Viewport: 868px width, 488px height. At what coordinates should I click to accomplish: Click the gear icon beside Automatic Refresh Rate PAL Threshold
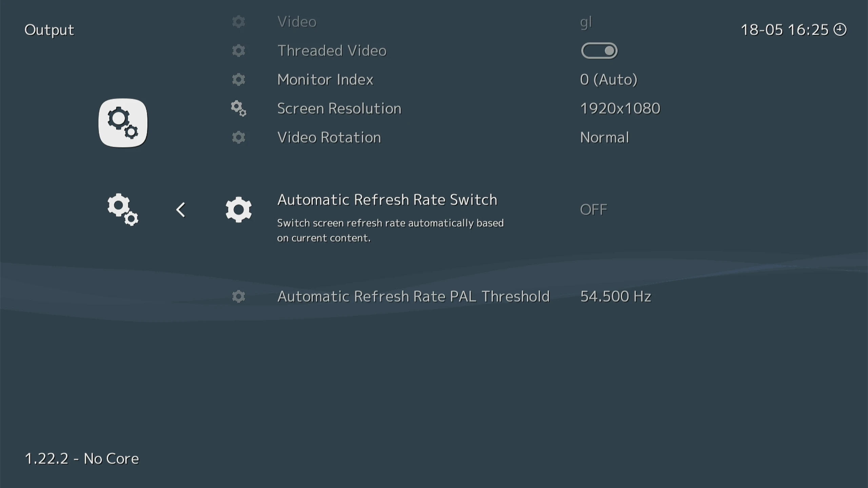coord(238,297)
